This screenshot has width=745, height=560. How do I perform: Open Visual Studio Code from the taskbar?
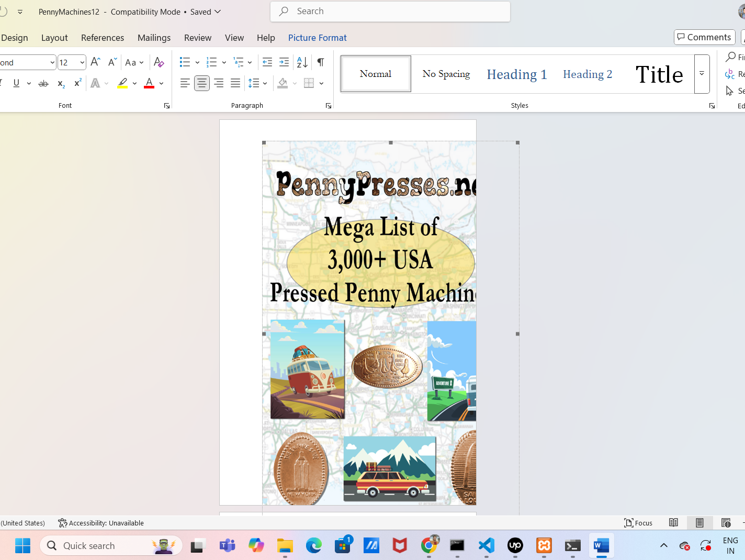tap(487, 546)
